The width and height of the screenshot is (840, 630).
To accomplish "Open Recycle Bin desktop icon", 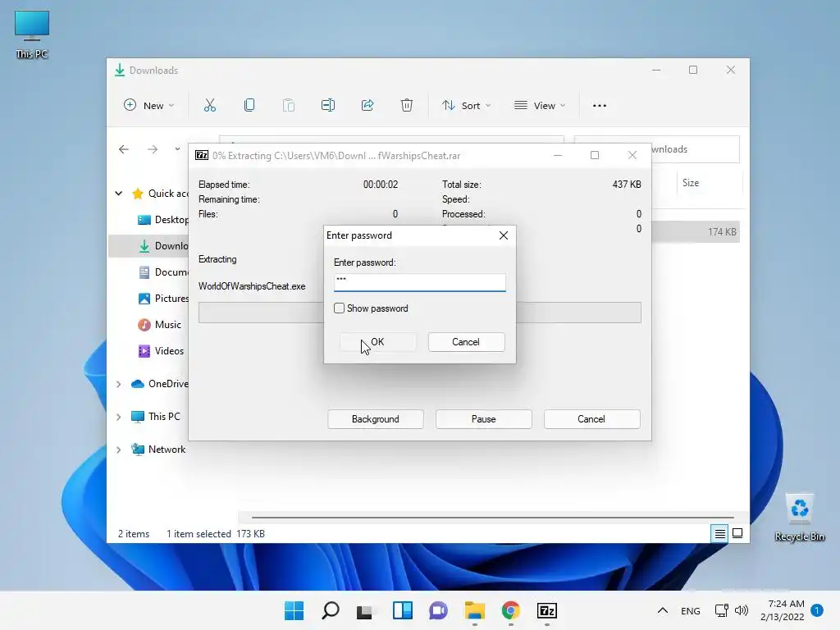I will [800, 518].
